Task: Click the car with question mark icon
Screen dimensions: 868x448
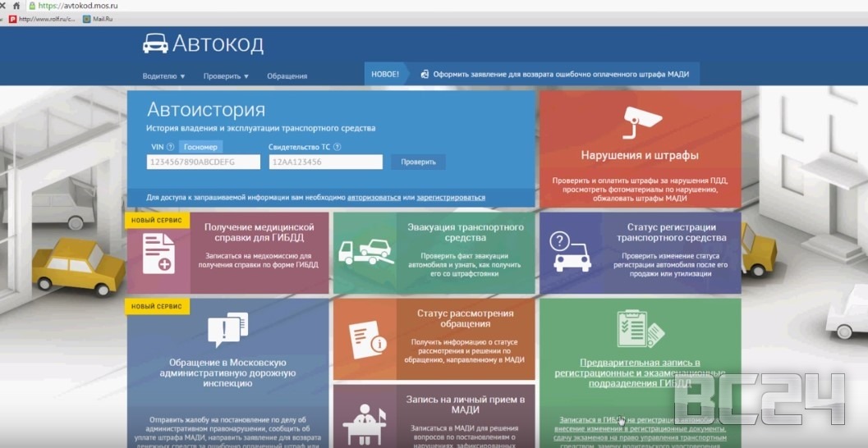Action: pyautogui.click(x=569, y=253)
